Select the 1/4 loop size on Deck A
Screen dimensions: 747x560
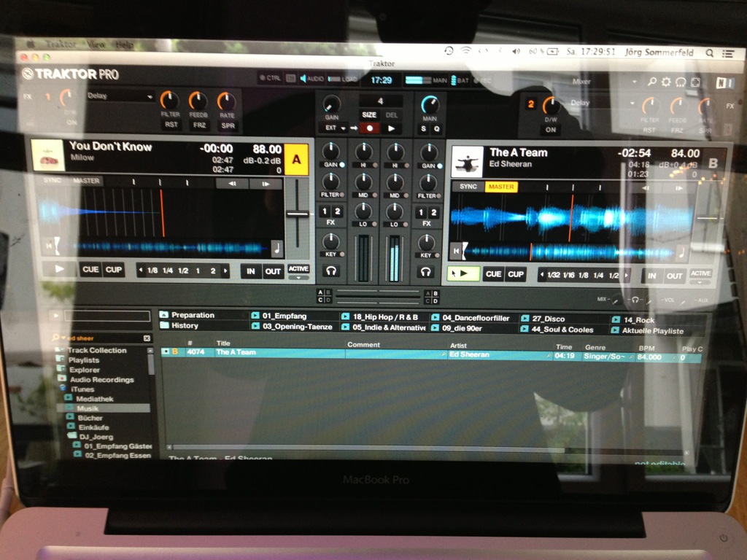[168, 271]
